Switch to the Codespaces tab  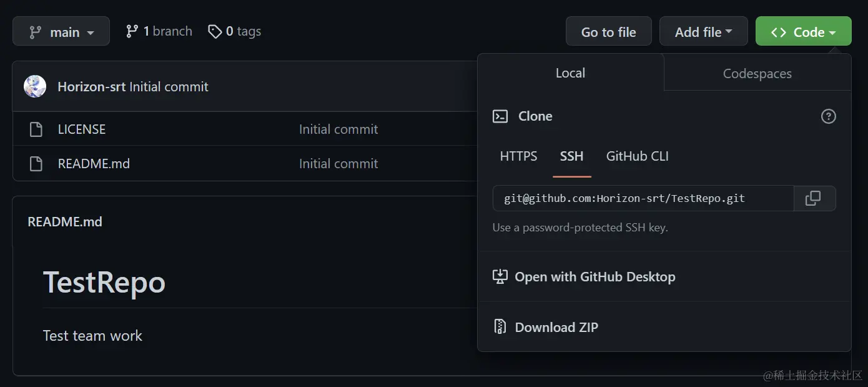(x=757, y=74)
